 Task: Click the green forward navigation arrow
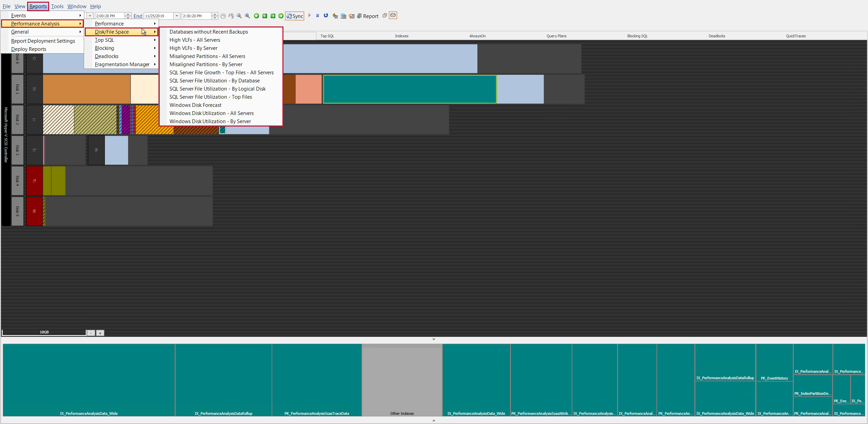point(281,16)
